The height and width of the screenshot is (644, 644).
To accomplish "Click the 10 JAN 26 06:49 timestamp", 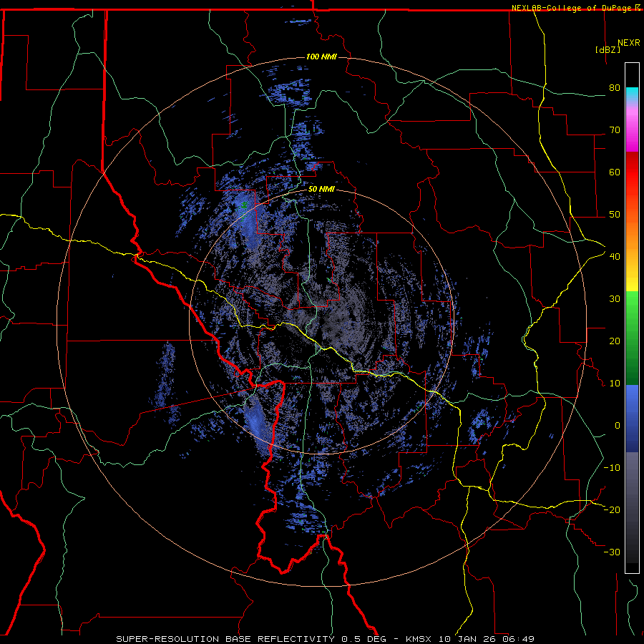I will pos(487,639).
